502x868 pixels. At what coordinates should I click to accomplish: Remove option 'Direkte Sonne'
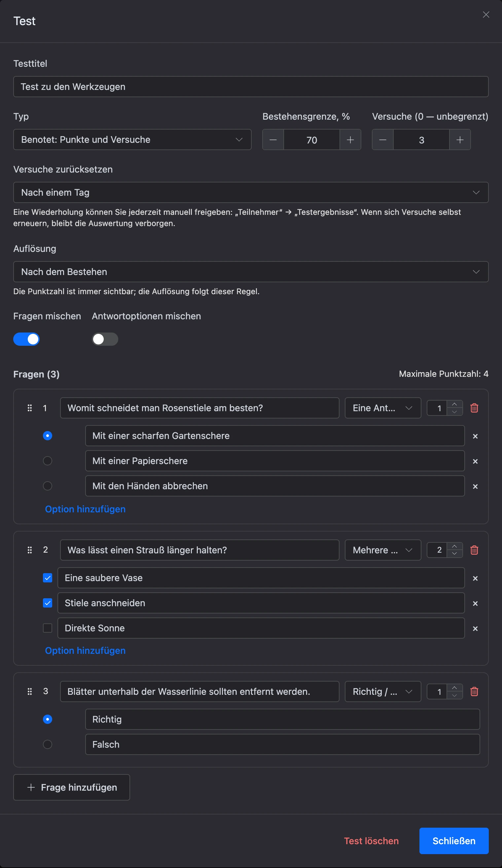click(475, 629)
